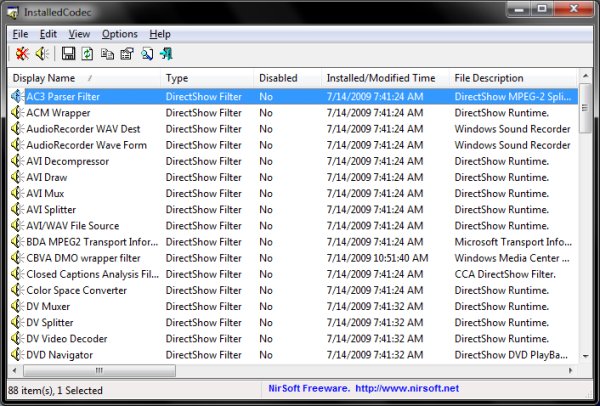
Task: Open the File menu
Action: 20,34
